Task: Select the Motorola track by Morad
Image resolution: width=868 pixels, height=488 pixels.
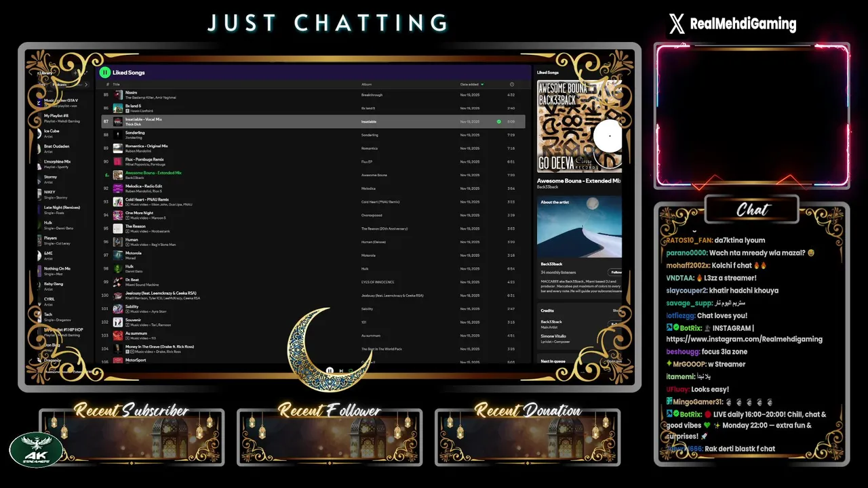Action: click(134, 253)
